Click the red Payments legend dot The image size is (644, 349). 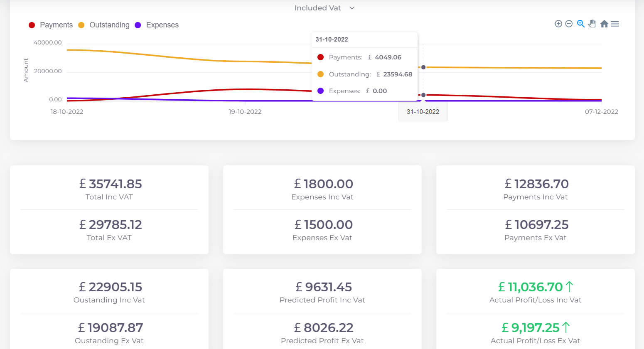point(32,25)
